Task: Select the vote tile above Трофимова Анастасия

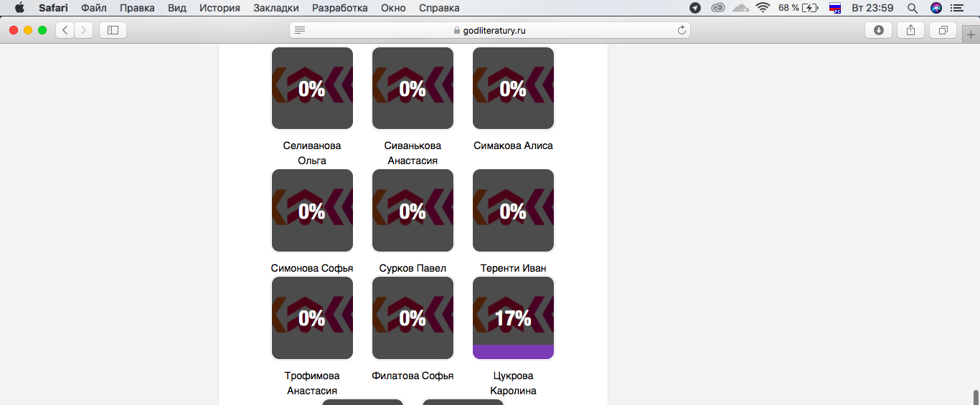Action: point(312,318)
